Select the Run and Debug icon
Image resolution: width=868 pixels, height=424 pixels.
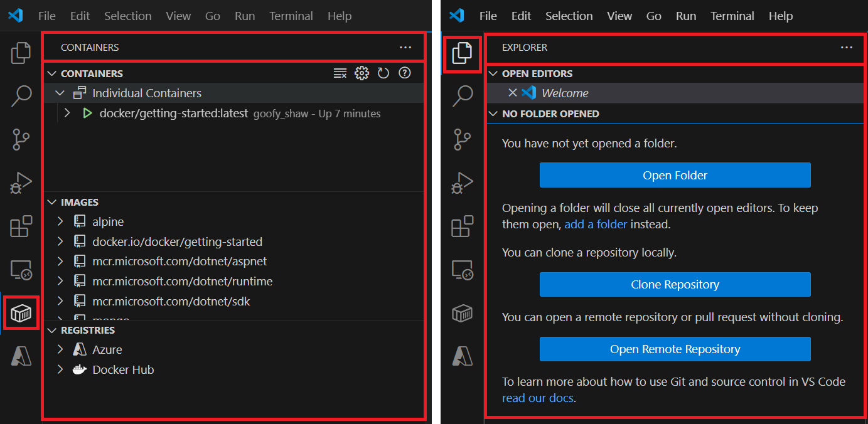(21, 183)
